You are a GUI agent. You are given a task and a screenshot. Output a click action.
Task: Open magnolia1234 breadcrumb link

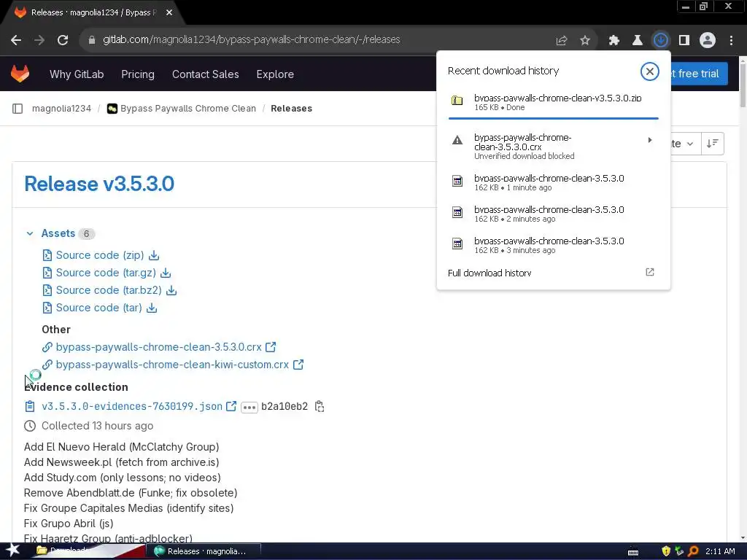(x=61, y=109)
